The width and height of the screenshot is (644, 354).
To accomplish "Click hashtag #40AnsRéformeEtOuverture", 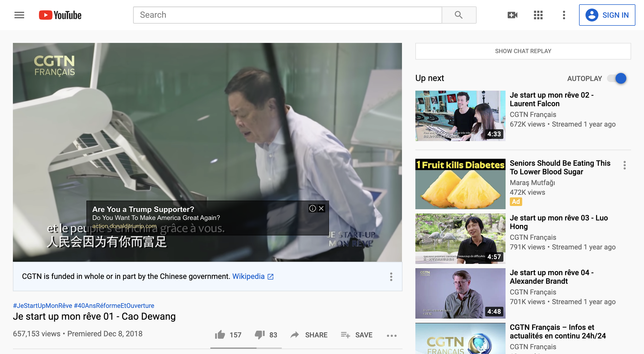I will 114,306.
